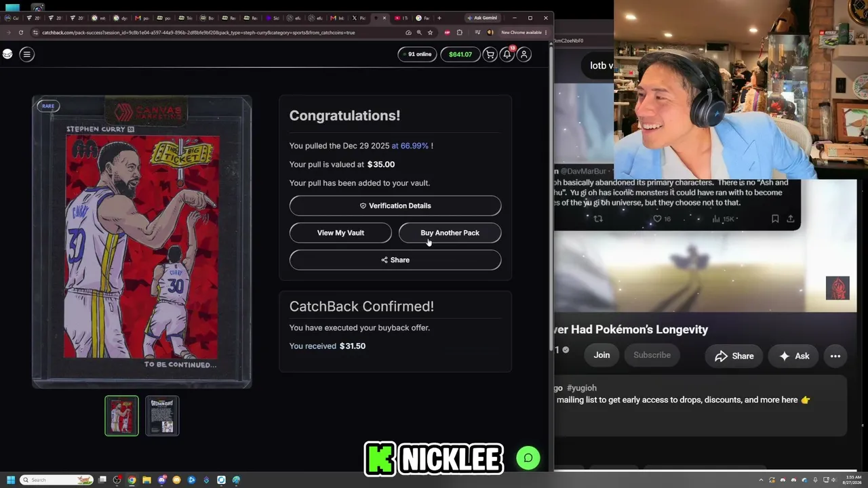
Task: Reload the CatchBack page
Action: [21, 33]
